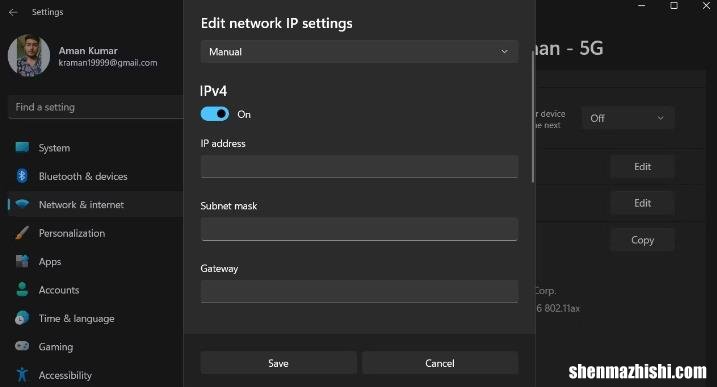Click the Accounts person icon
The image size is (717, 387).
(22, 290)
